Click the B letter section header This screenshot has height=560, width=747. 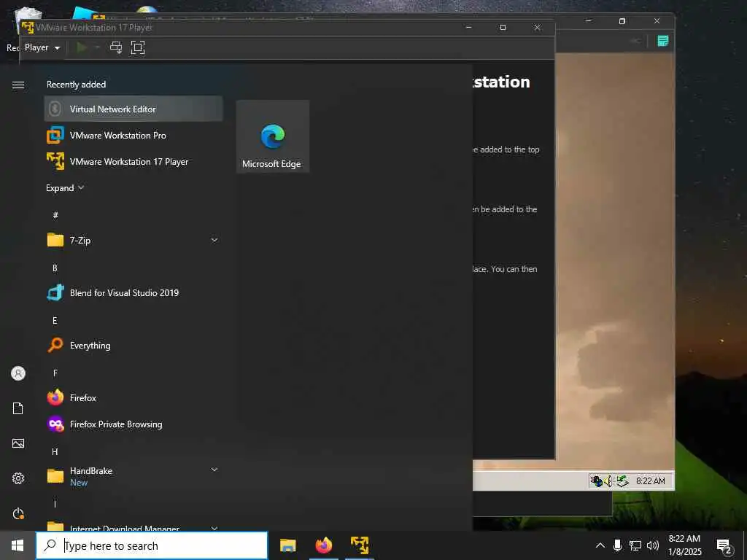coord(55,268)
